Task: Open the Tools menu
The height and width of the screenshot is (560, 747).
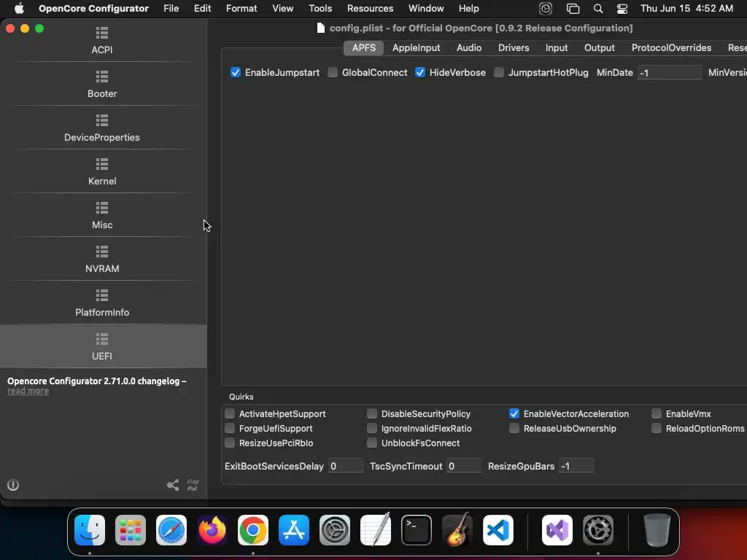Action: pos(320,9)
